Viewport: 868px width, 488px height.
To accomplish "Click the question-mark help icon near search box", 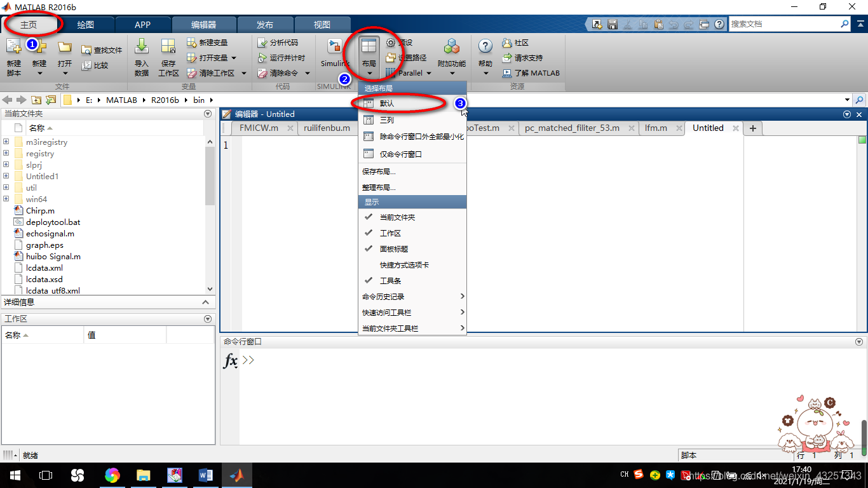I will click(x=719, y=24).
